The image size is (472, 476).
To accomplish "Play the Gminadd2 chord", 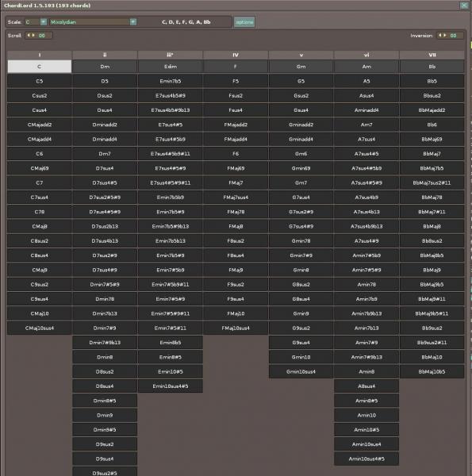I will (x=301, y=125).
